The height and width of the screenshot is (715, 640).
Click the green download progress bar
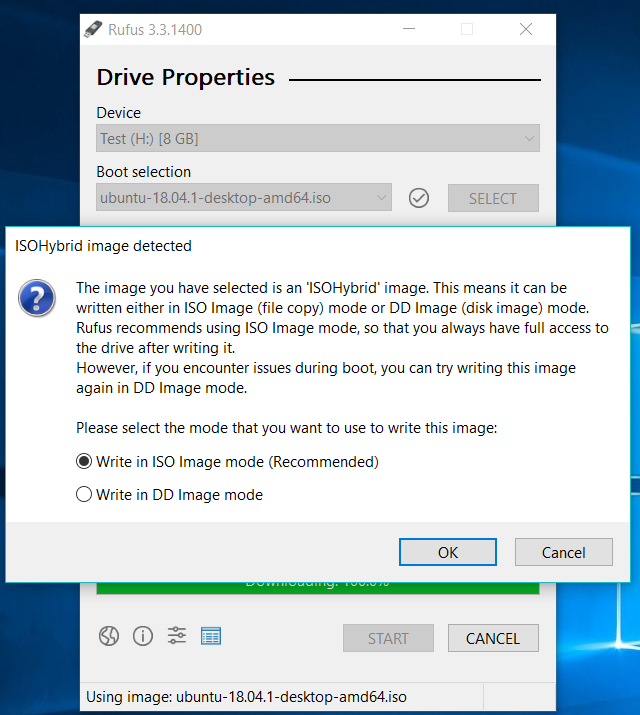[318, 588]
